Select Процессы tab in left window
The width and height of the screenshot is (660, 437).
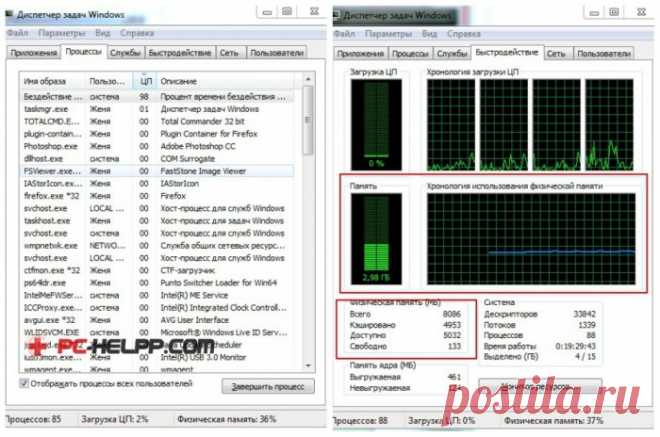(84, 52)
